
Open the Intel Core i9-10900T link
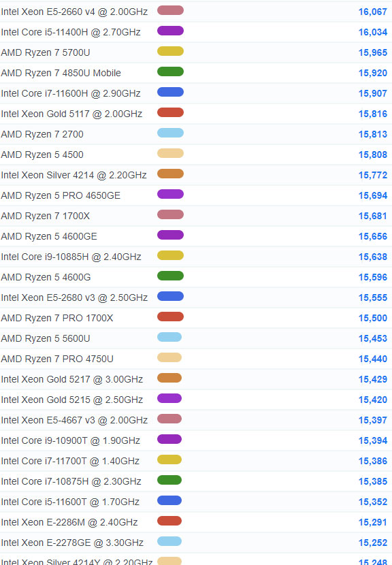[71, 440]
